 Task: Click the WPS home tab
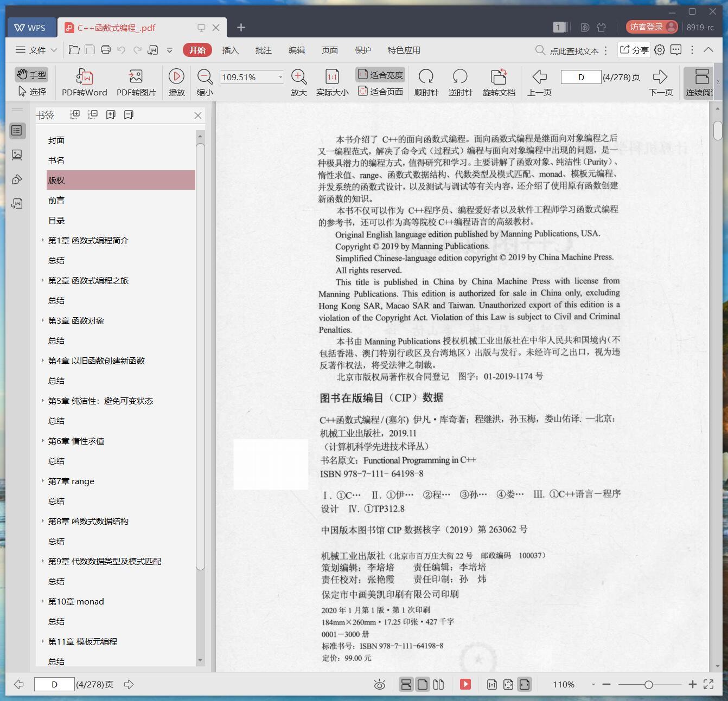(x=30, y=27)
